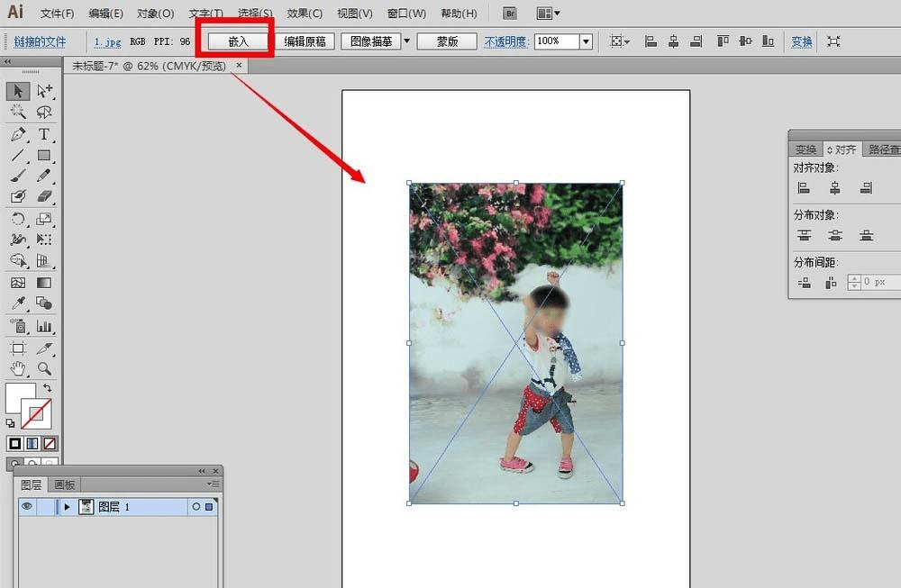Open the 窗口(W) menu
The image size is (901, 588).
point(407,14)
